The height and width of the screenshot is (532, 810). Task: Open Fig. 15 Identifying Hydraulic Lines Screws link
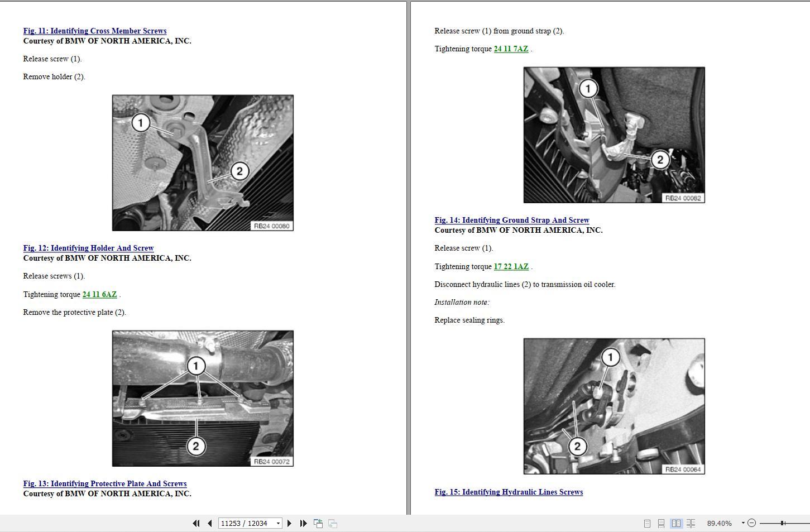click(509, 492)
